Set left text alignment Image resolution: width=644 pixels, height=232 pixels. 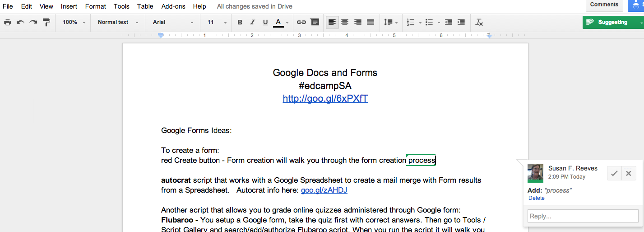coord(332,22)
